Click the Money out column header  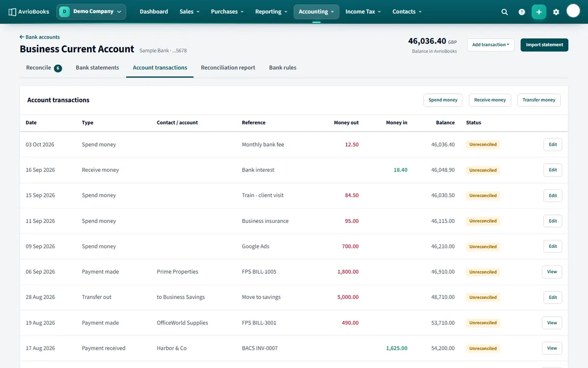click(x=346, y=123)
